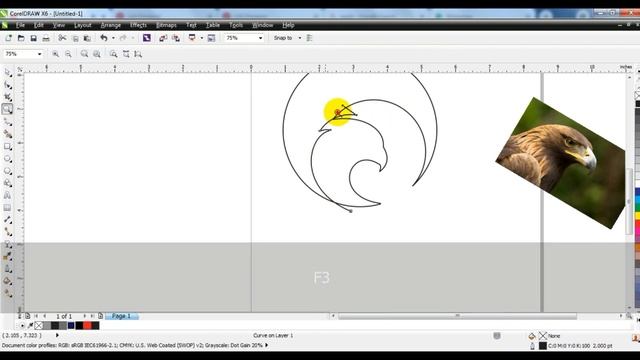
Task: Create a new document from the toolbar
Action: [8, 38]
